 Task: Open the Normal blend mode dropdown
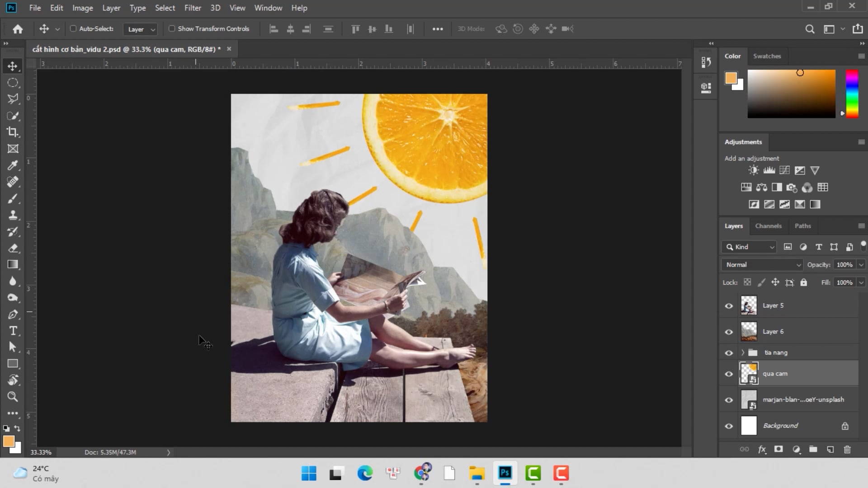click(x=762, y=265)
